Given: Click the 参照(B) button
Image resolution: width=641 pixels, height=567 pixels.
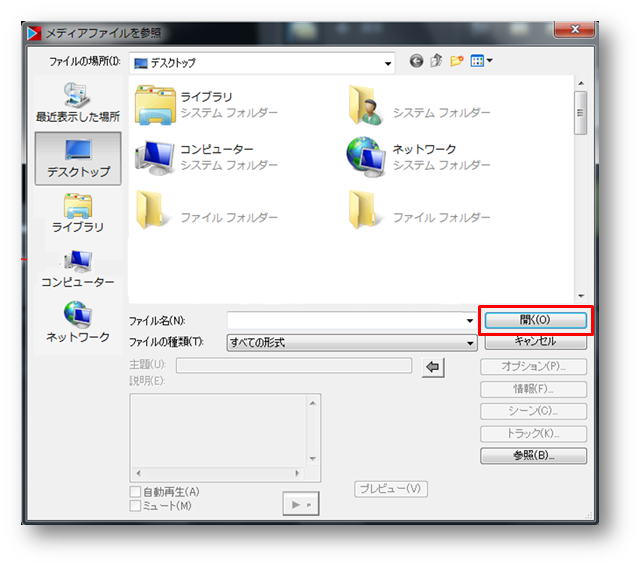Looking at the screenshot, I should tap(533, 455).
